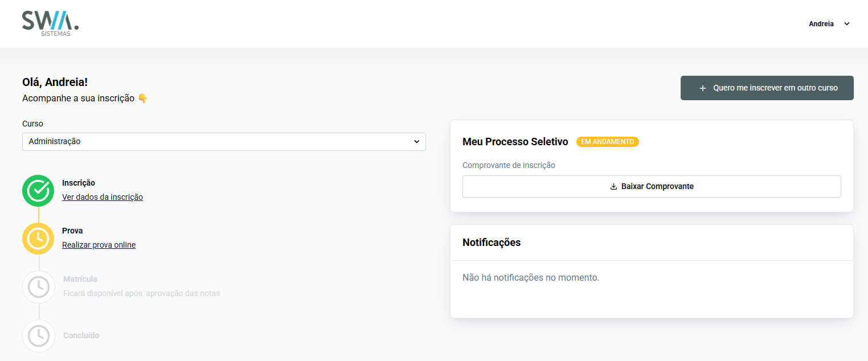Click the chevron next to Andreia
Screen dimensions: 868x361
(846, 24)
